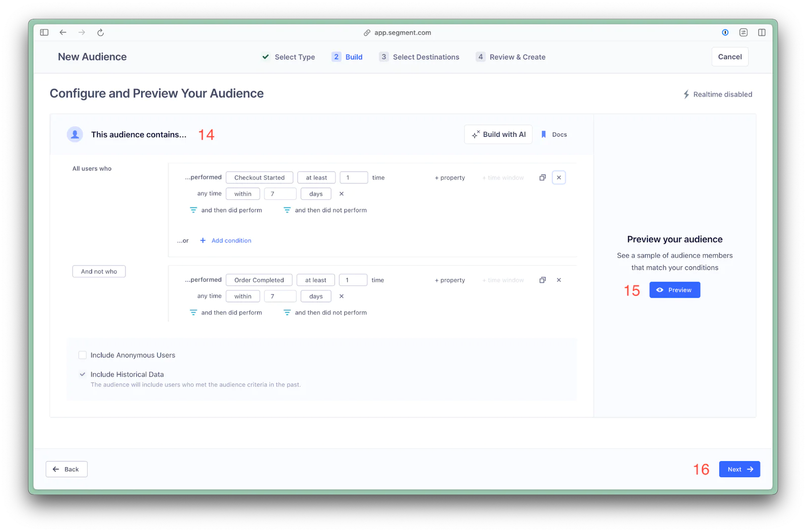Screen dimensions: 806x532
Task: Toggle the And not who operator
Action: (99, 272)
